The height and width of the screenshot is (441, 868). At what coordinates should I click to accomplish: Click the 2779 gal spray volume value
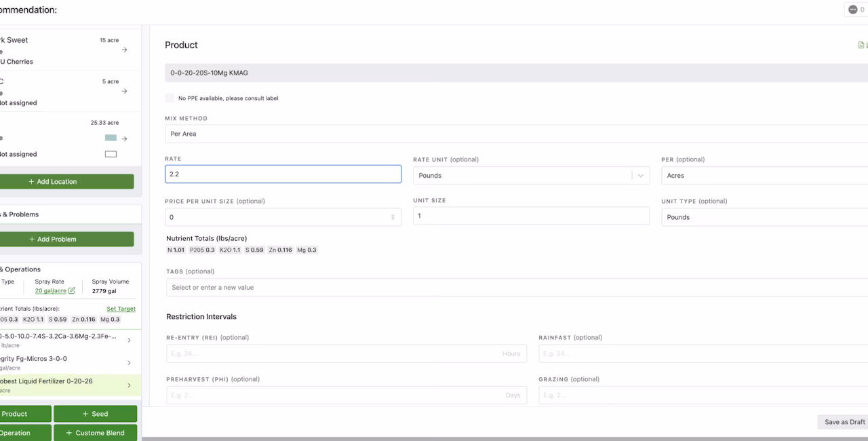pos(105,291)
